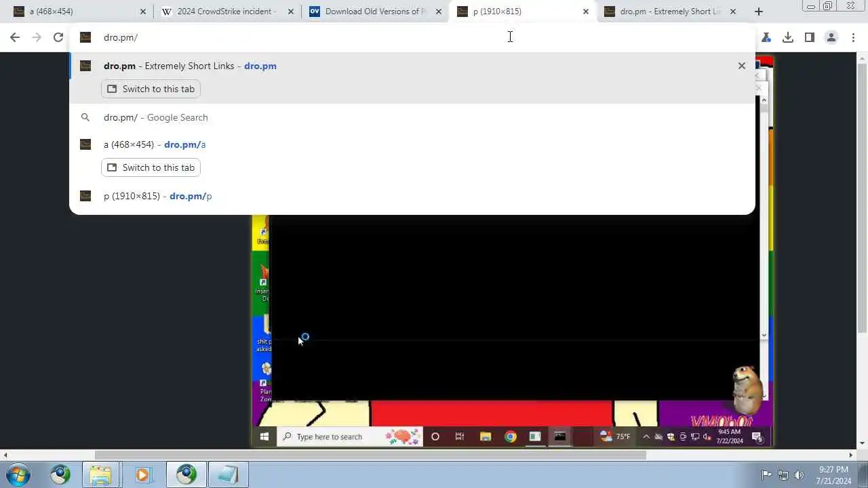Click the right arrow of horizontal scrollbar
868x488 pixels.
click(x=851, y=455)
